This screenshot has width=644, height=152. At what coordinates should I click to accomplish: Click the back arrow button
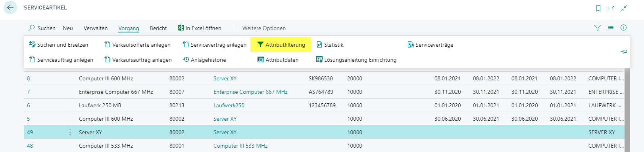pos(10,8)
